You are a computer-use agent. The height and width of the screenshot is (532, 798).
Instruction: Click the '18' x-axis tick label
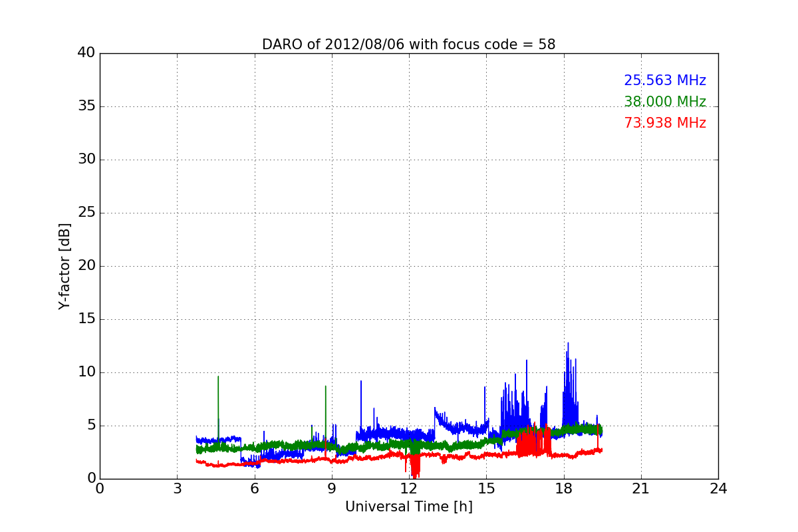pyautogui.click(x=563, y=489)
